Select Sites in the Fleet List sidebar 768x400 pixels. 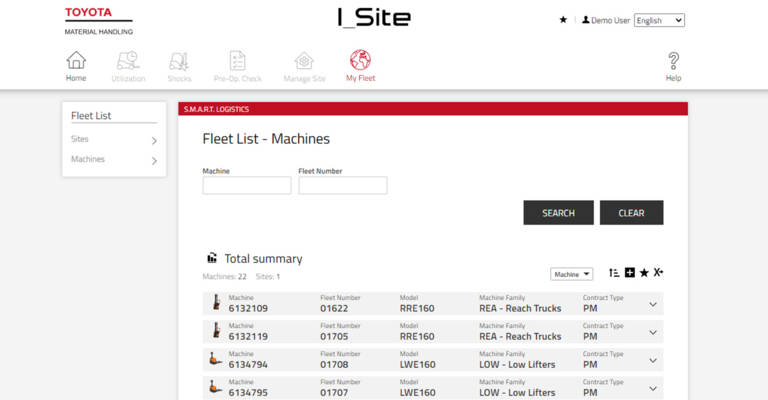point(80,139)
